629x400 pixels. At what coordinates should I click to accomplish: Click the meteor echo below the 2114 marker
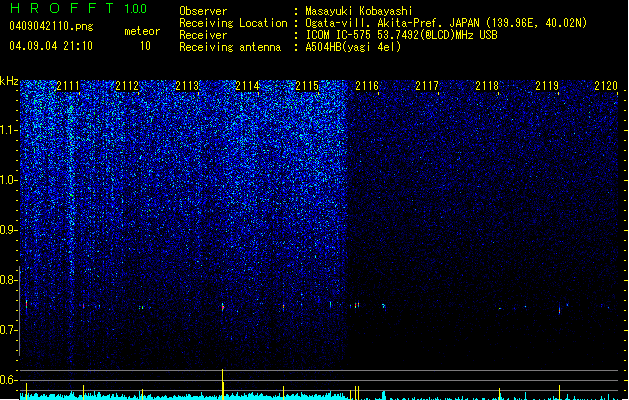pyautogui.click(x=223, y=307)
